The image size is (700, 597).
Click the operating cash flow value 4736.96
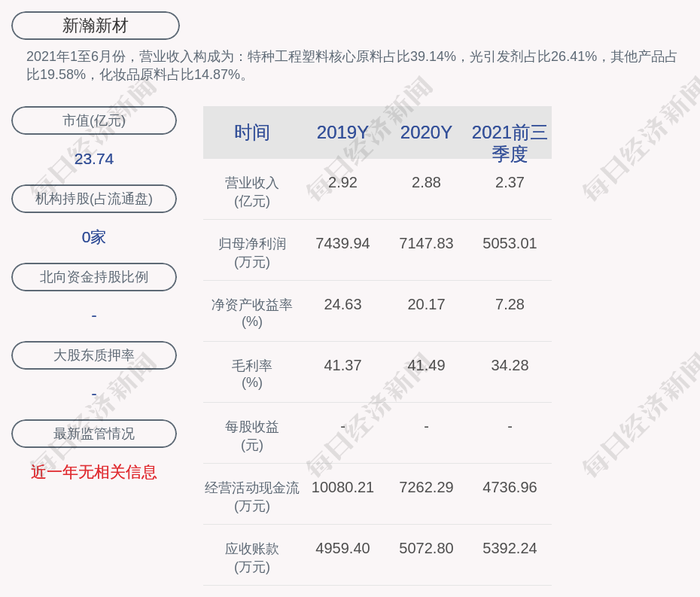point(510,487)
